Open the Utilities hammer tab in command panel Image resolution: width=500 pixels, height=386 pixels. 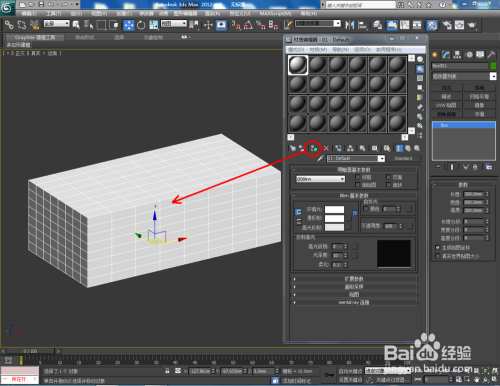click(x=491, y=55)
